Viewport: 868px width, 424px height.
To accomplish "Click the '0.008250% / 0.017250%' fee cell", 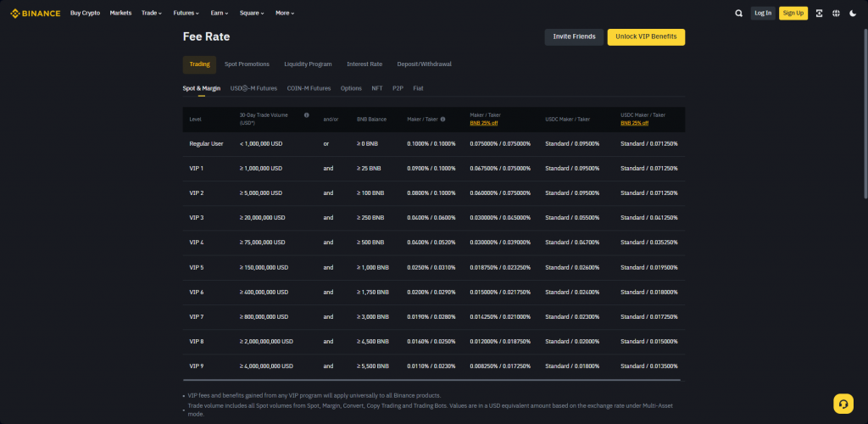I will (500, 365).
